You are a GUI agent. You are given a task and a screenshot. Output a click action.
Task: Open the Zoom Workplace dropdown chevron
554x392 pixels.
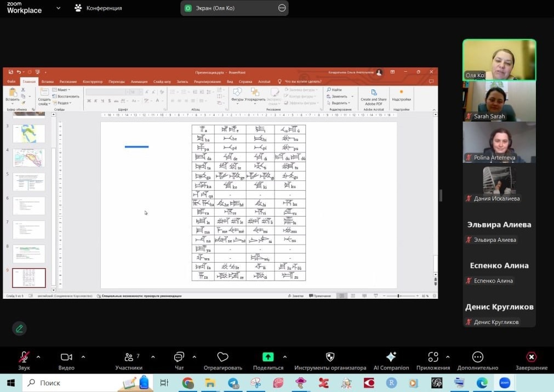coord(58,8)
